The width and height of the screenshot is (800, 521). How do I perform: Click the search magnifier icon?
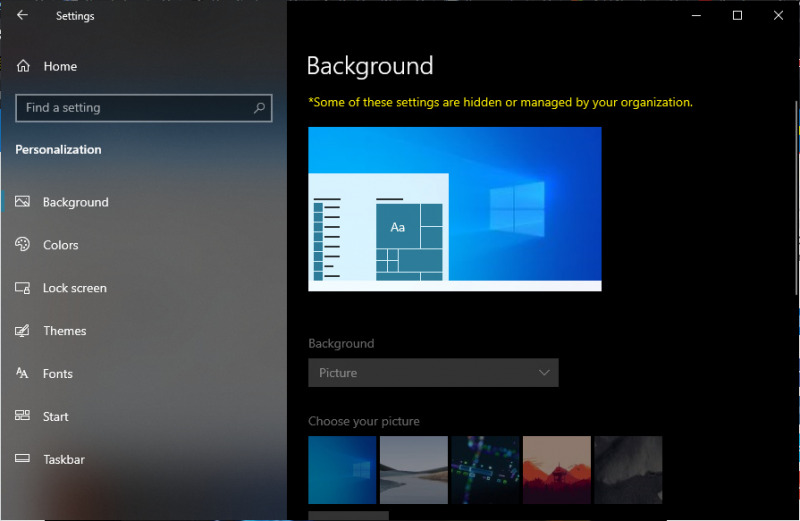pos(259,108)
